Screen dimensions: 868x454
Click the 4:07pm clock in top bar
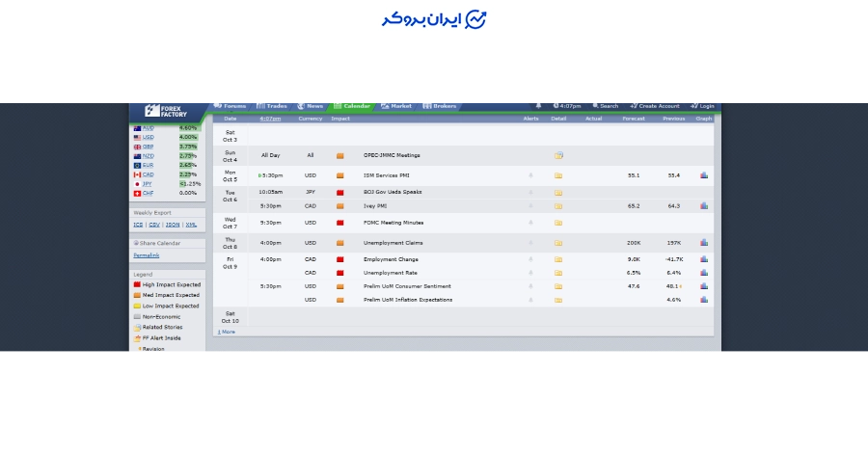point(567,106)
